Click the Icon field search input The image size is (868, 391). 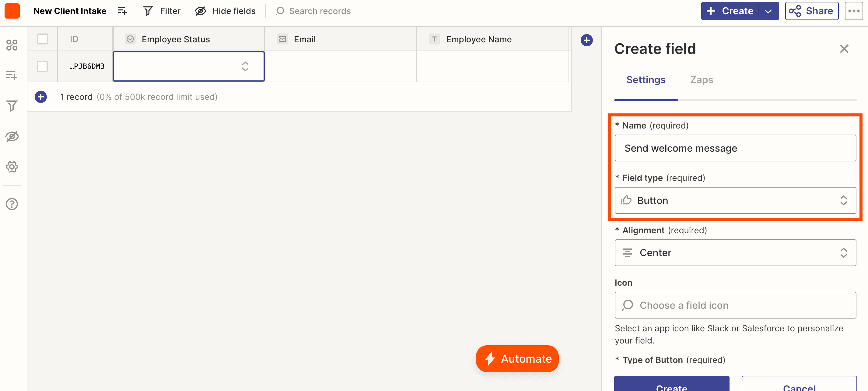(735, 305)
